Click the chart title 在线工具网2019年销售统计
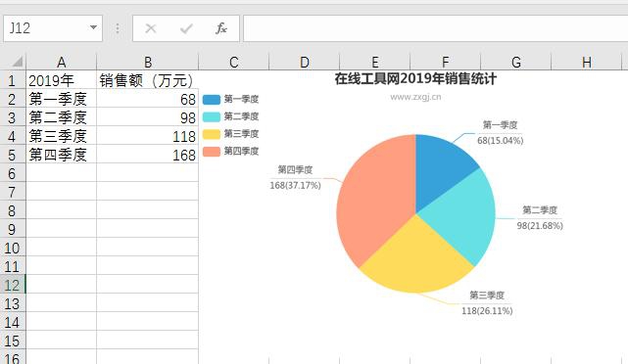 pos(415,79)
